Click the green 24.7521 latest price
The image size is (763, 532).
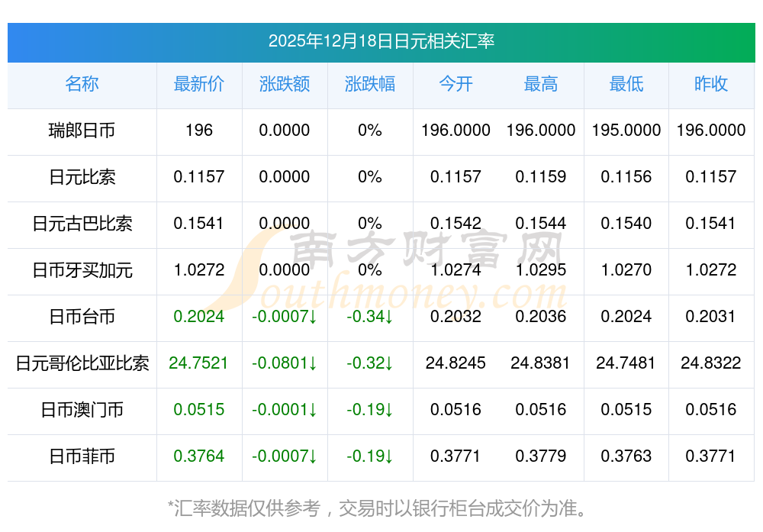(199, 363)
